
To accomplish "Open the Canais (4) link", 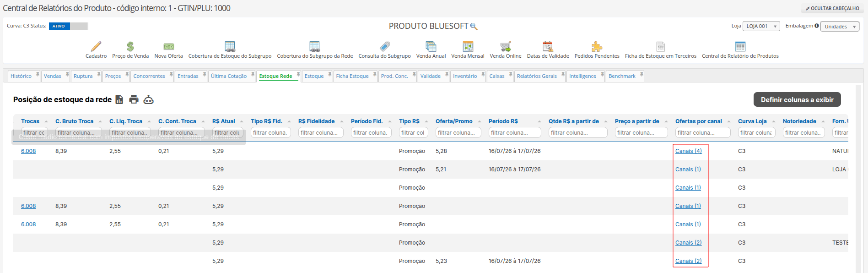I will point(688,151).
